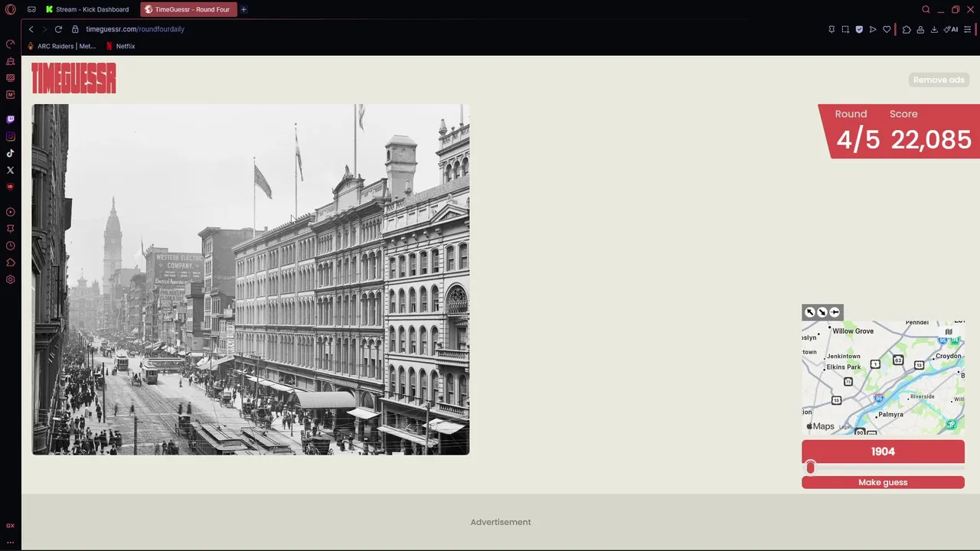Toggle the ad blocker shield icon
The height and width of the screenshot is (551, 980).
point(859,29)
